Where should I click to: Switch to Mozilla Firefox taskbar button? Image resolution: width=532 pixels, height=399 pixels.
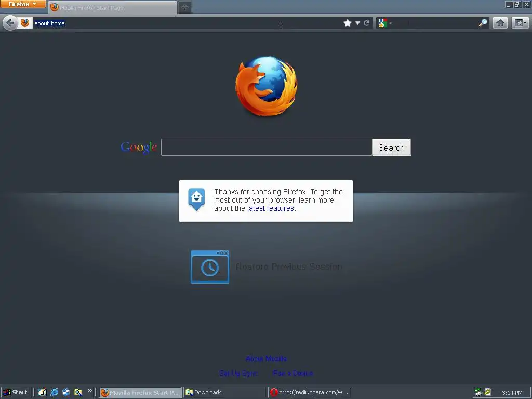coord(140,393)
